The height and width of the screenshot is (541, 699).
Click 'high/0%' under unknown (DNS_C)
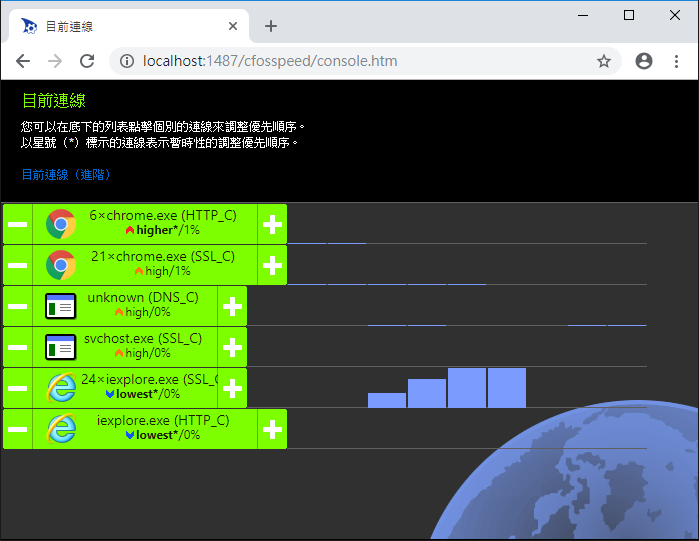(143, 312)
